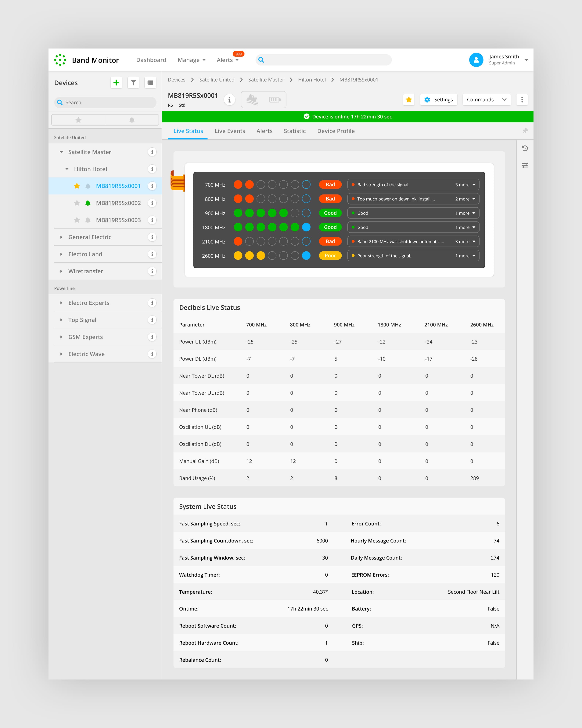Image resolution: width=582 pixels, height=728 pixels.
Task: Open the sliders adjustment icon in right rail
Action: click(x=525, y=165)
